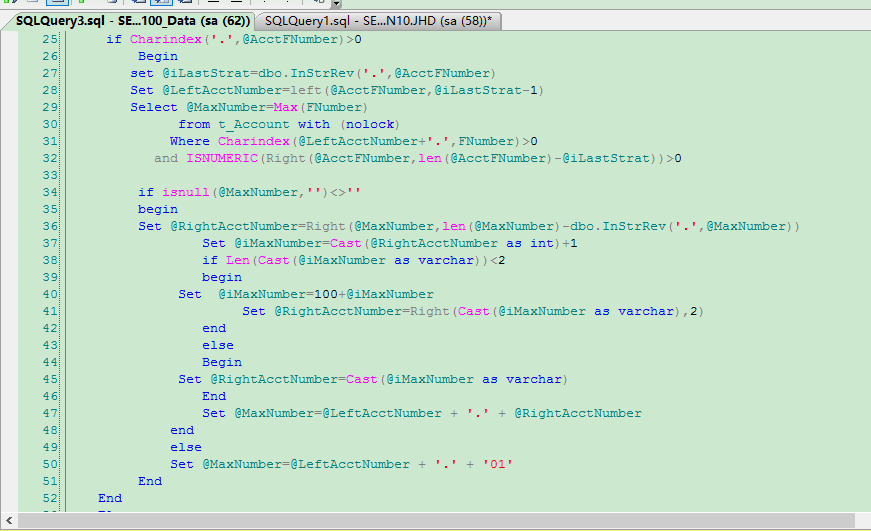The height and width of the screenshot is (531, 871).
Task: Click the horizontal scrollbar left arrow
Action: [9, 520]
